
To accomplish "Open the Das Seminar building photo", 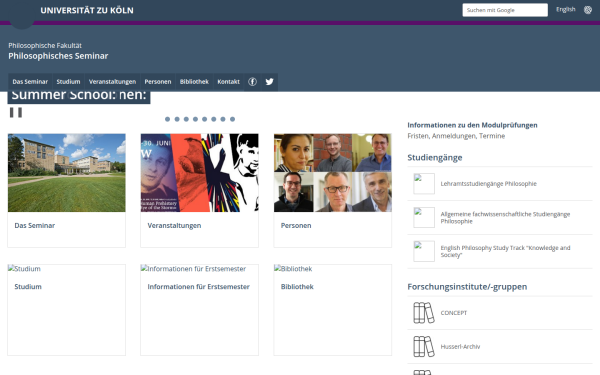I will click(x=67, y=173).
